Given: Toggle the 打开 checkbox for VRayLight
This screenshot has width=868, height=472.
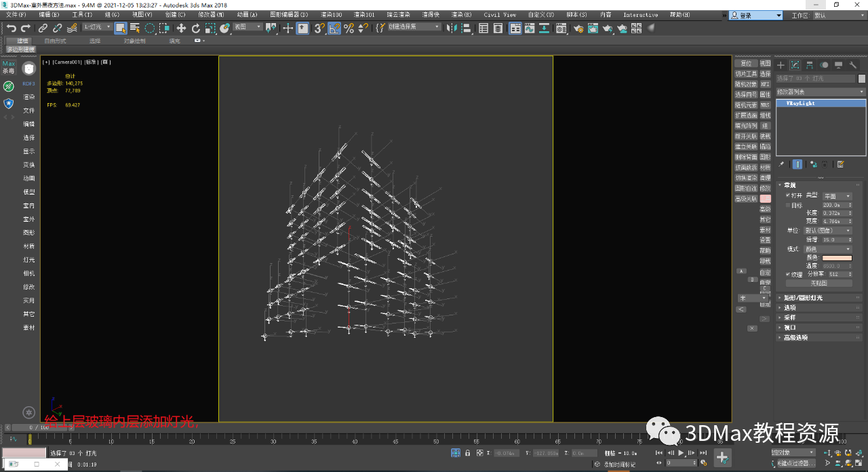Looking at the screenshot, I should pyautogui.click(x=787, y=193).
